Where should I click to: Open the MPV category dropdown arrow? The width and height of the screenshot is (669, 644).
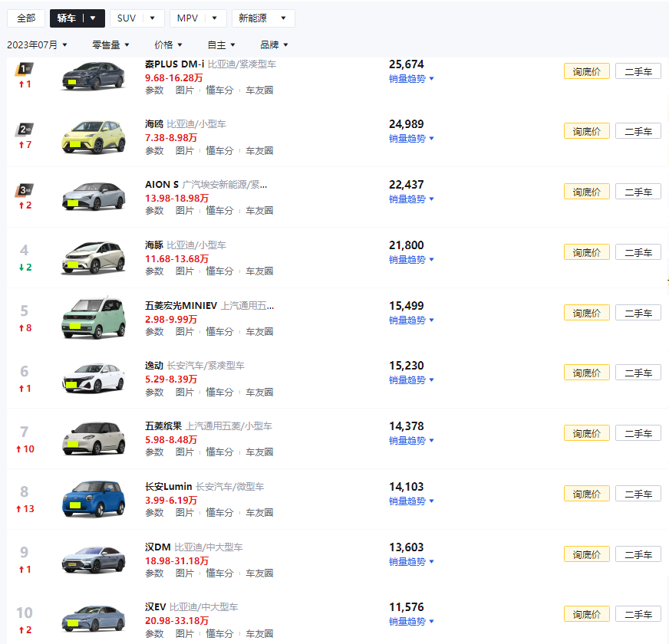214,18
